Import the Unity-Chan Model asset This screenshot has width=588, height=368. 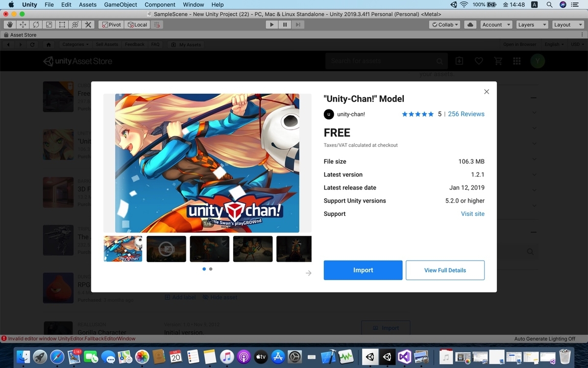coord(363,270)
